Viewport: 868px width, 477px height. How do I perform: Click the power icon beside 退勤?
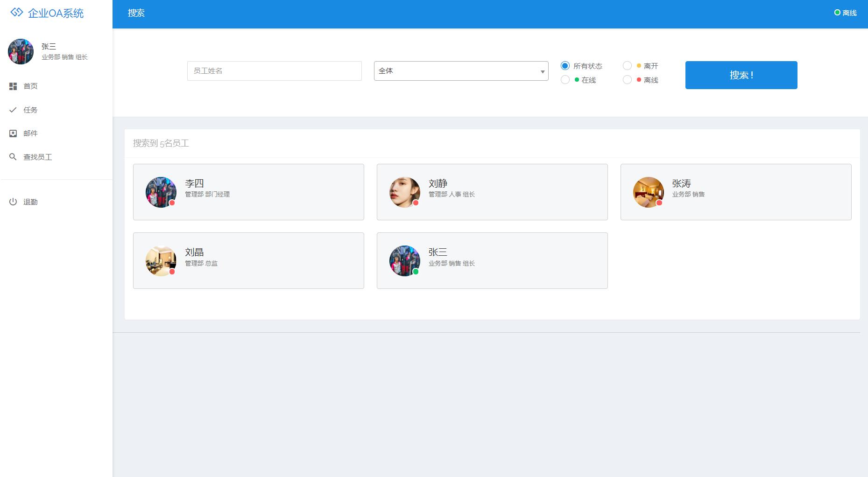click(x=13, y=202)
